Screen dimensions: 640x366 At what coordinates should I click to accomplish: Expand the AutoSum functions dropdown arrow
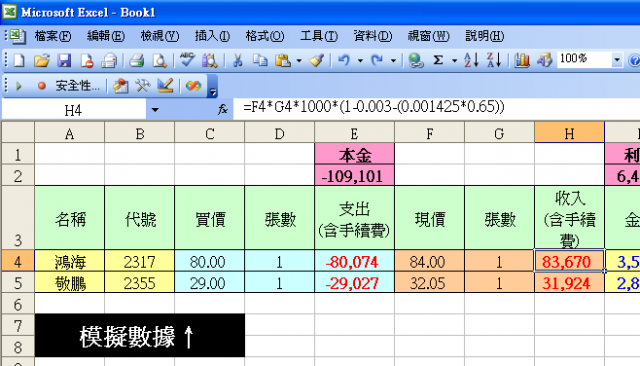[x=454, y=61]
